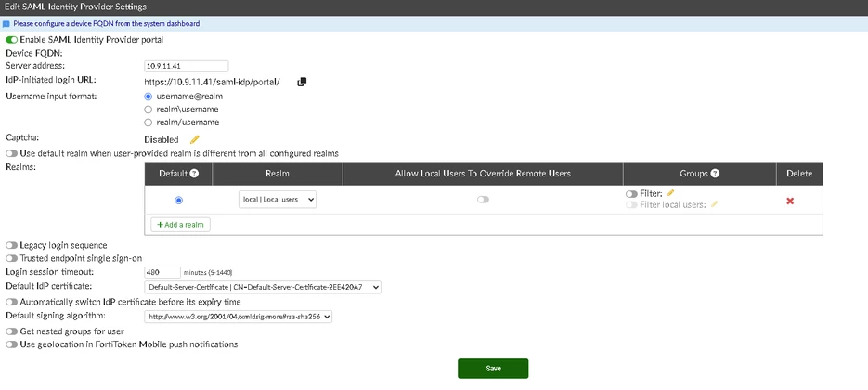Select realm/username input format
868x390 pixels.
(x=148, y=123)
